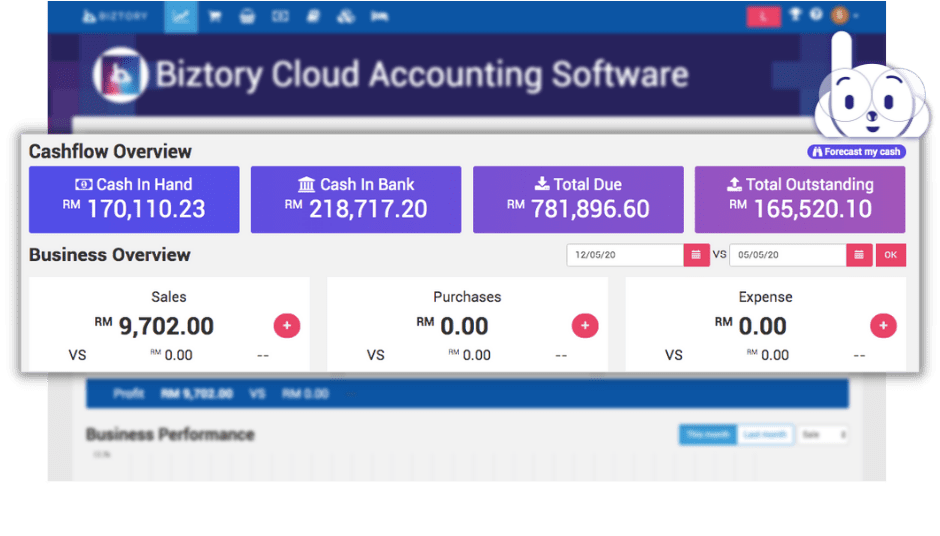Add a new expense with plus button
940x536 pixels.
click(883, 326)
